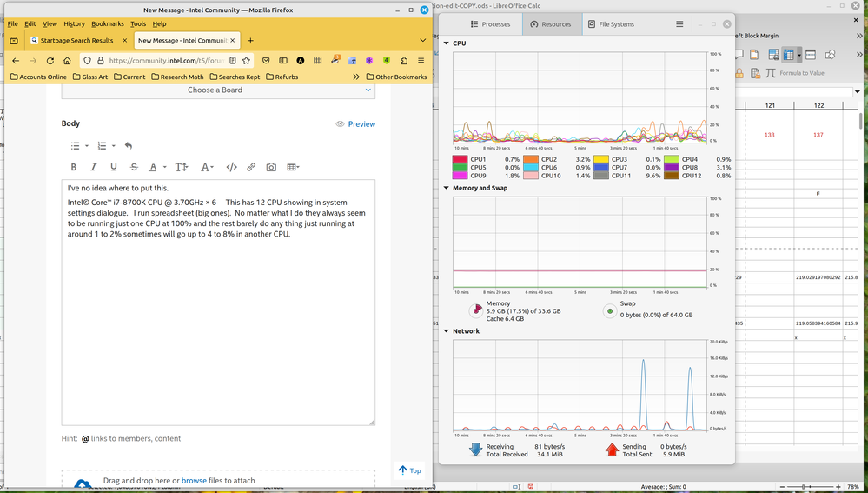This screenshot has width=868, height=493.
Task: Open the insert table dropdown
Action: pos(293,167)
